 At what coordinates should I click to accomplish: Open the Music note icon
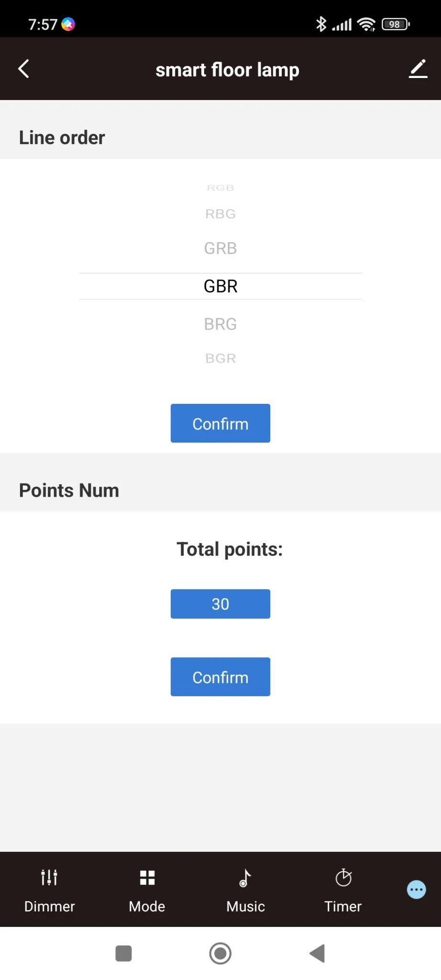coord(245,878)
